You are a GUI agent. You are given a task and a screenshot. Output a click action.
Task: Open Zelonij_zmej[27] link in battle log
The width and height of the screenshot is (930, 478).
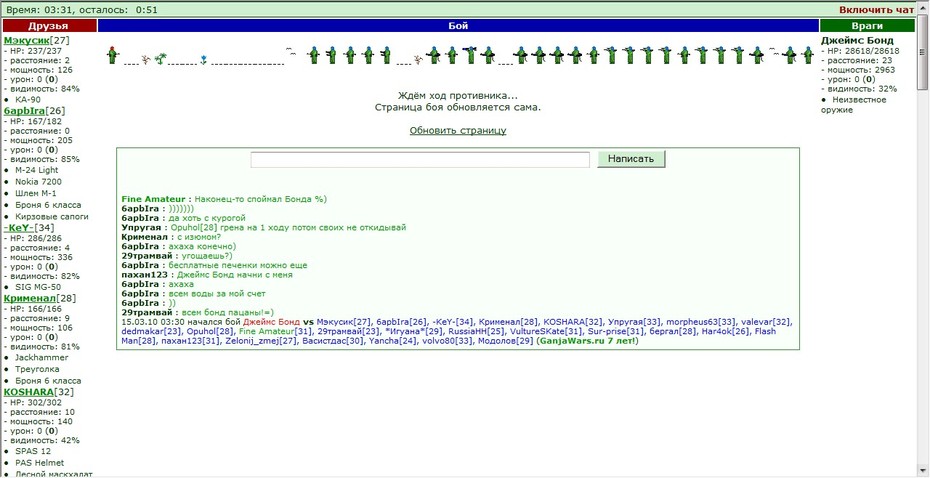tap(260, 342)
